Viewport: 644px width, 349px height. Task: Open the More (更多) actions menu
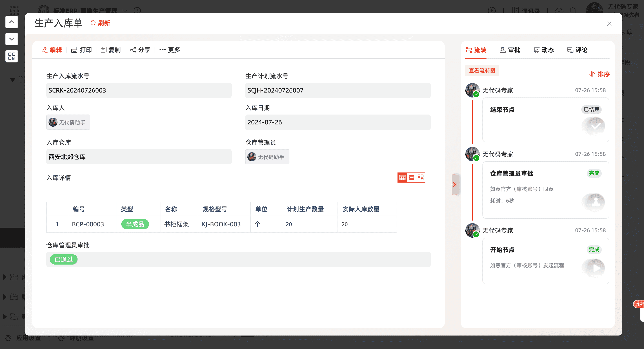pos(170,50)
